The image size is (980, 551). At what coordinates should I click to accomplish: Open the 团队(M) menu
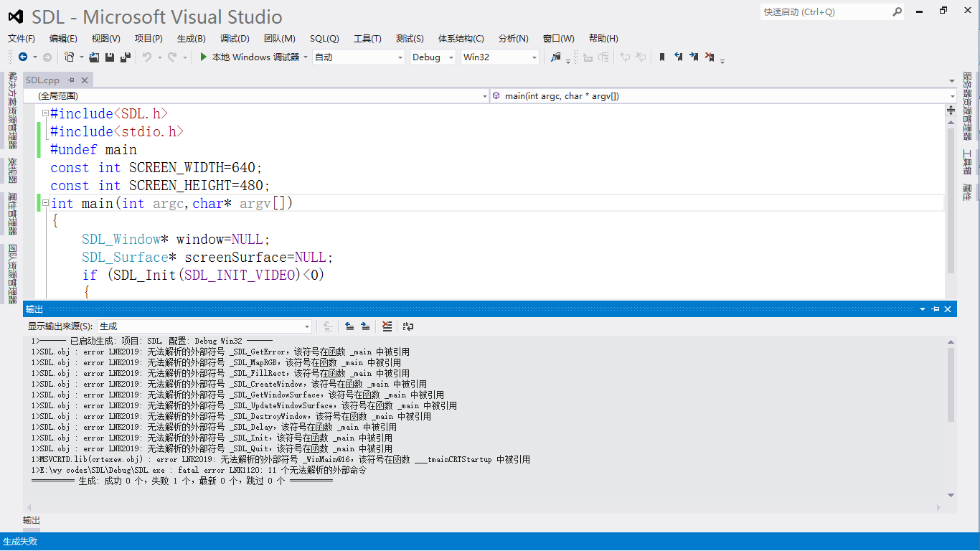pos(279,38)
